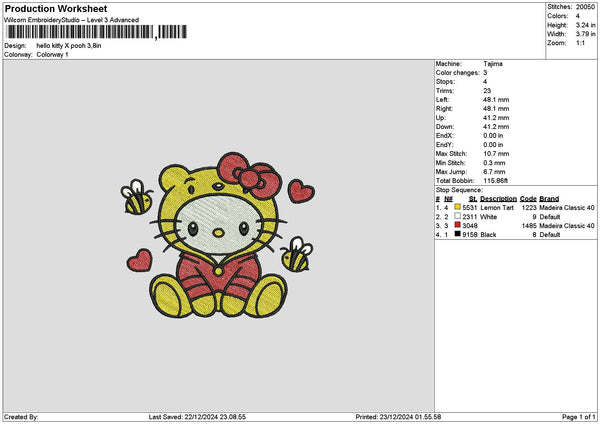This screenshot has height=424, width=600.
Task: Click the White thread color swatch
Action: tap(457, 216)
